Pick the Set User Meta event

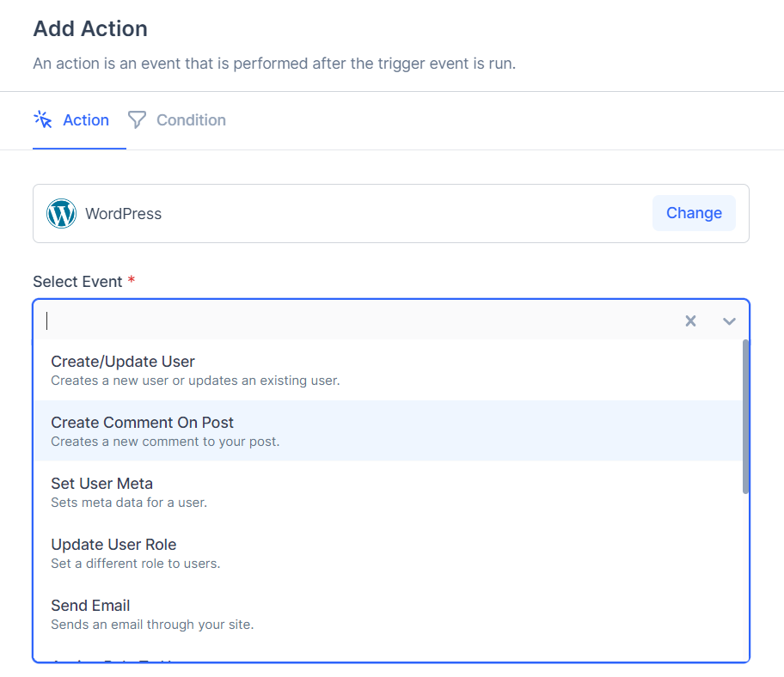click(101, 484)
